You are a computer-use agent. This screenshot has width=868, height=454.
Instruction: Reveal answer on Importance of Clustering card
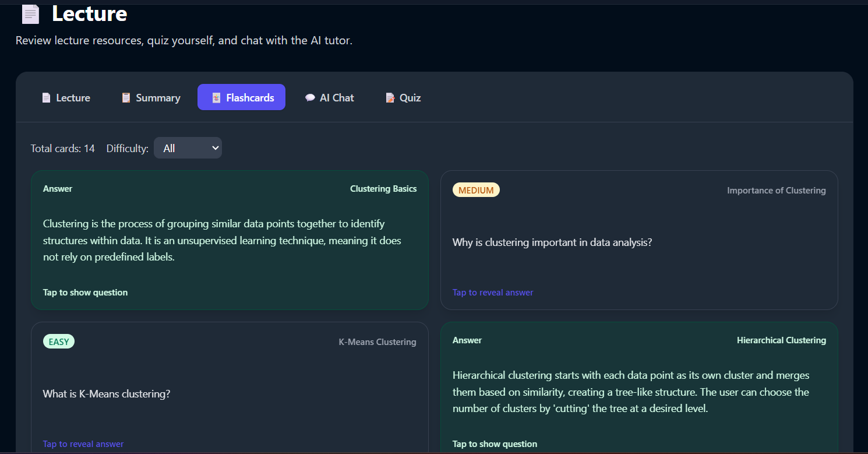[x=492, y=292]
